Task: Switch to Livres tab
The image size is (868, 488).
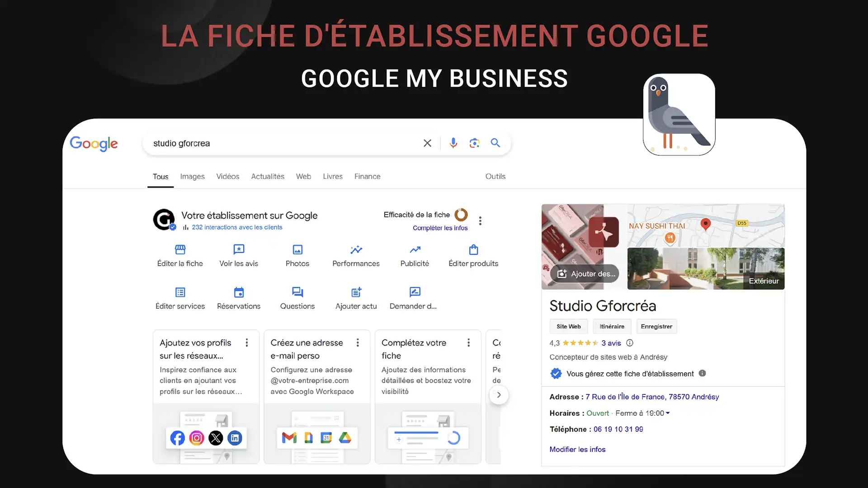Action: point(333,177)
